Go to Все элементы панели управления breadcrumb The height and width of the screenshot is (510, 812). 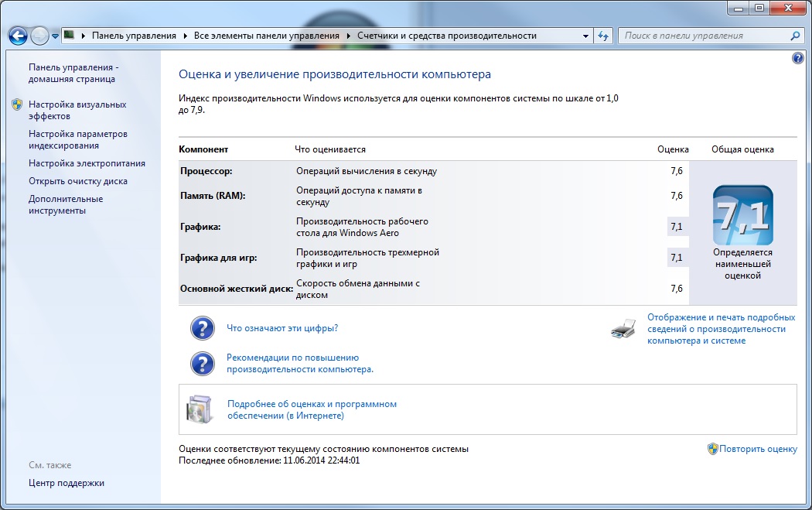point(266,36)
